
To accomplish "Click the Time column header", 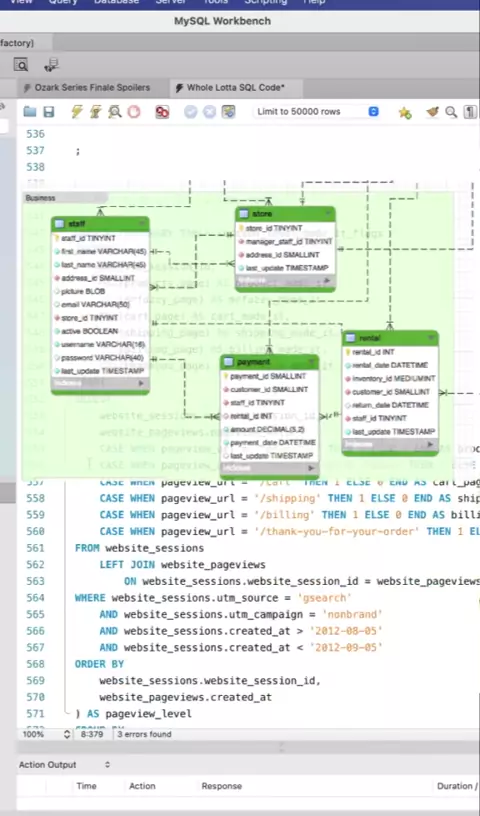I will tap(86, 786).
